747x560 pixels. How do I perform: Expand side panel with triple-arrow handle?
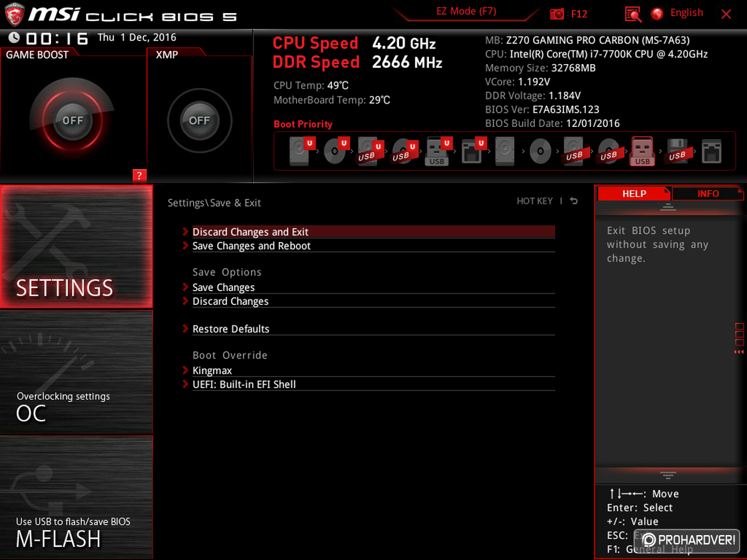(x=739, y=352)
